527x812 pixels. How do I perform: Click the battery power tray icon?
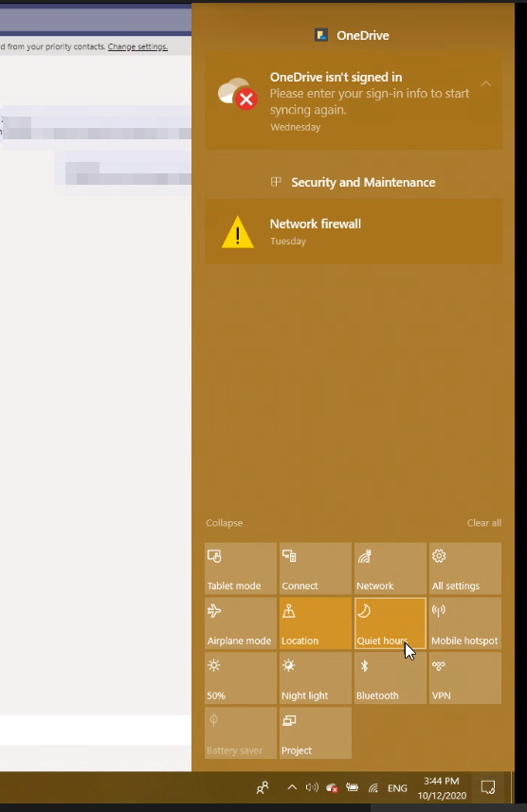tap(353, 787)
